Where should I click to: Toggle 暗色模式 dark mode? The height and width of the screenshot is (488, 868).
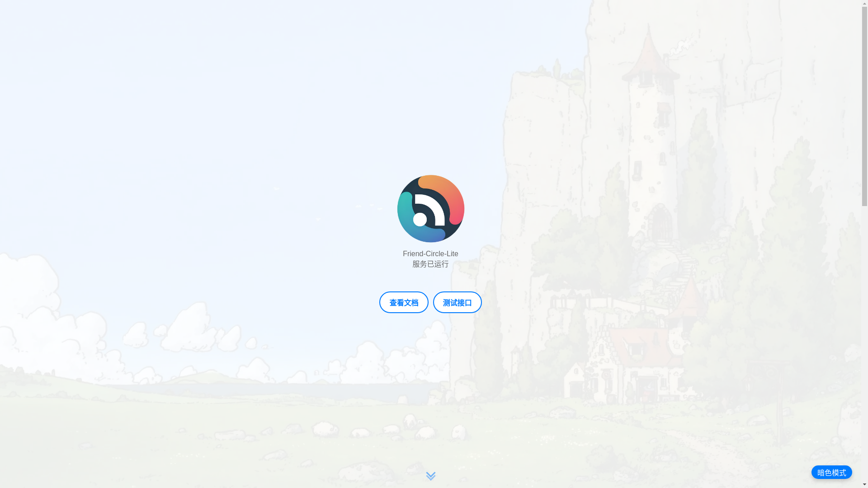831,472
